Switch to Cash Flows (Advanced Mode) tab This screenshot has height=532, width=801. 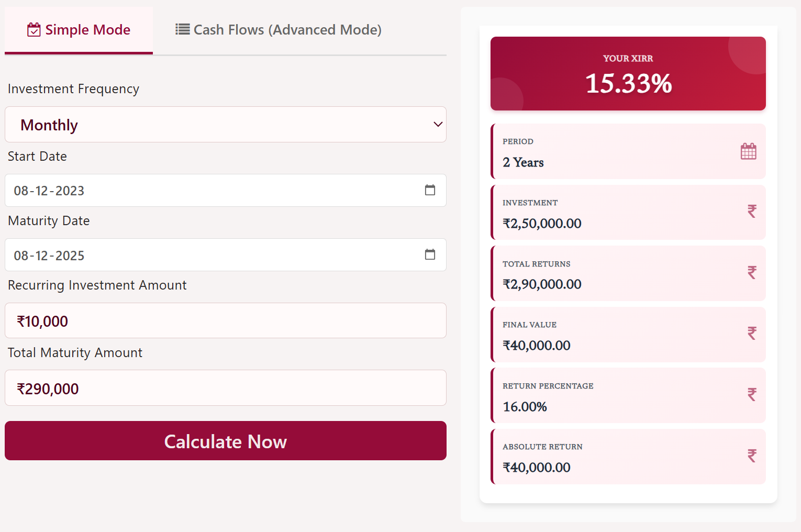(x=277, y=30)
